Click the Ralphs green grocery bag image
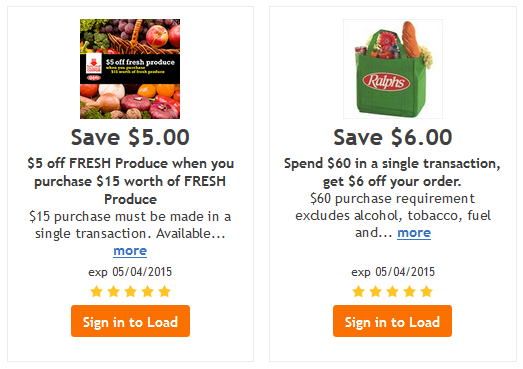The image size is (523, 369). pyautogui.click(x=393, y=69)
